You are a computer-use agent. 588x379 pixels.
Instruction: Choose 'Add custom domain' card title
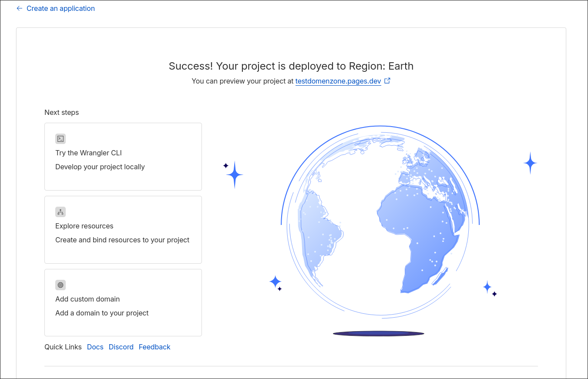click(87, 299)
